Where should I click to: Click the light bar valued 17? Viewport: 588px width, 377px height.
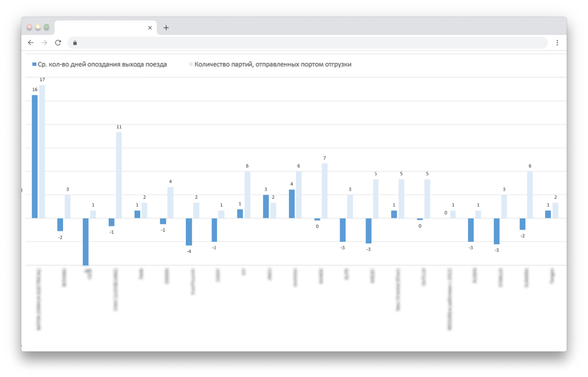[x=42, y=152]
